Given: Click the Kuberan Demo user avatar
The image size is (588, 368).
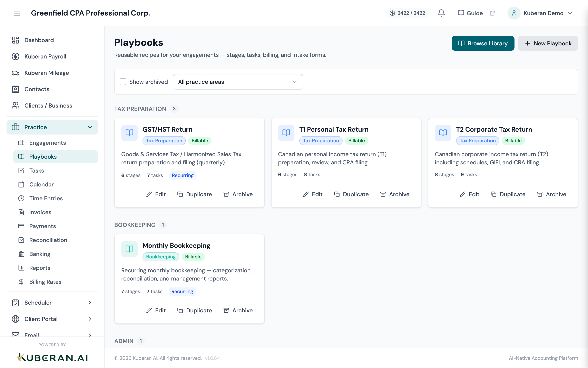Looking at the screenshot, I should point(514,13).
